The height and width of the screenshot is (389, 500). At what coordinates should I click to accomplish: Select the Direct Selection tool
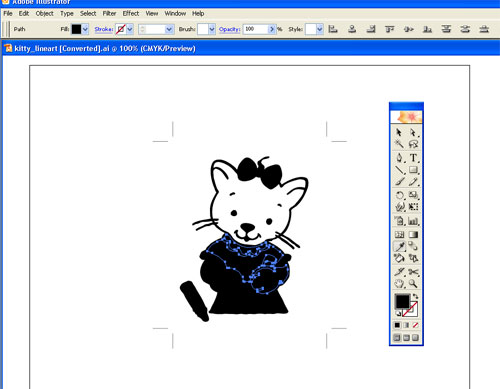[413, 132]
